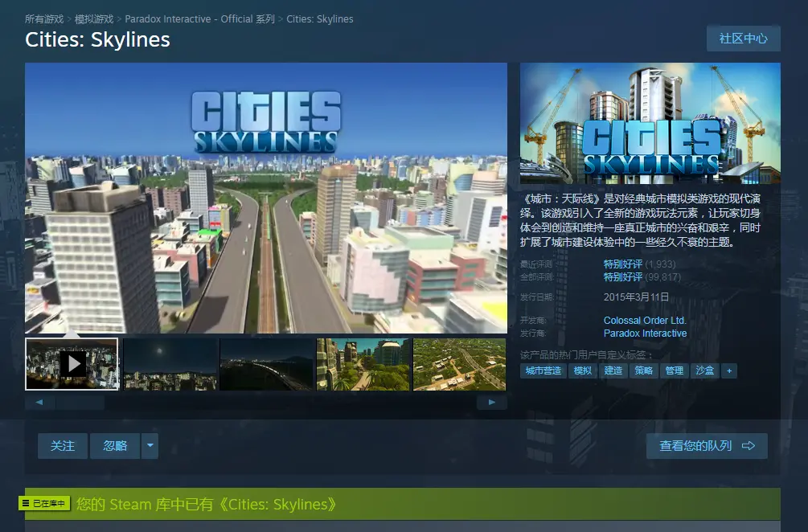Click the main trailer video player
The image size is (808, 532).
click(266, 198)
